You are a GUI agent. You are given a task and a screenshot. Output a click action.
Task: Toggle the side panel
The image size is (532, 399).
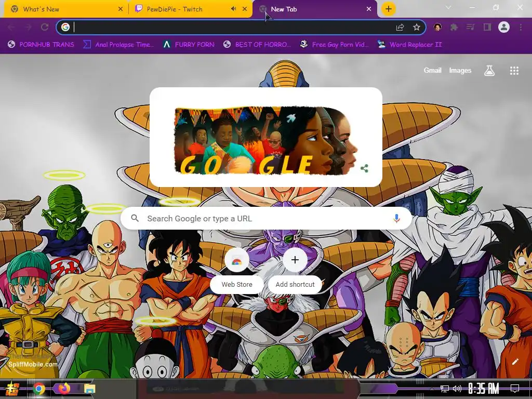[x=487, y=27]
